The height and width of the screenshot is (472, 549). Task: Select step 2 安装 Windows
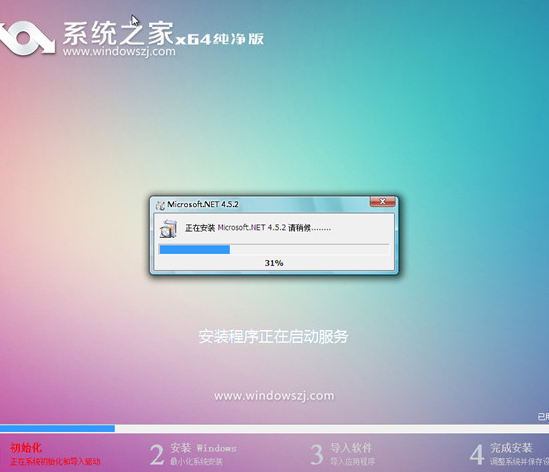pos(193,454)
